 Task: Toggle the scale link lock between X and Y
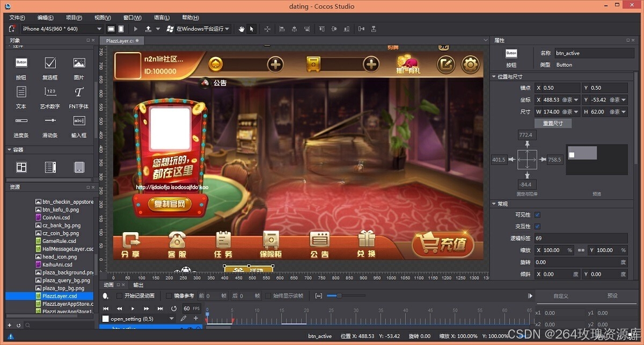coord(581,250)
